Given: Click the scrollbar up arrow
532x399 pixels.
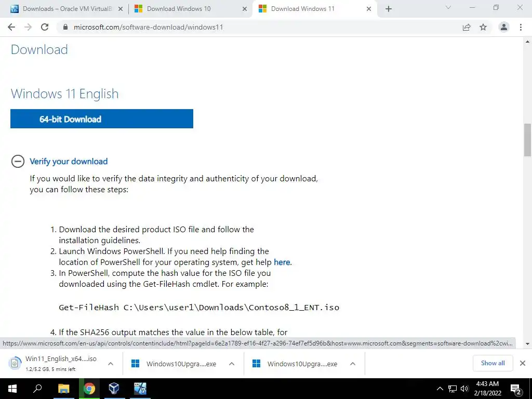Looking at the screenshot, I should pyautogui.click(x=527, y=42).
